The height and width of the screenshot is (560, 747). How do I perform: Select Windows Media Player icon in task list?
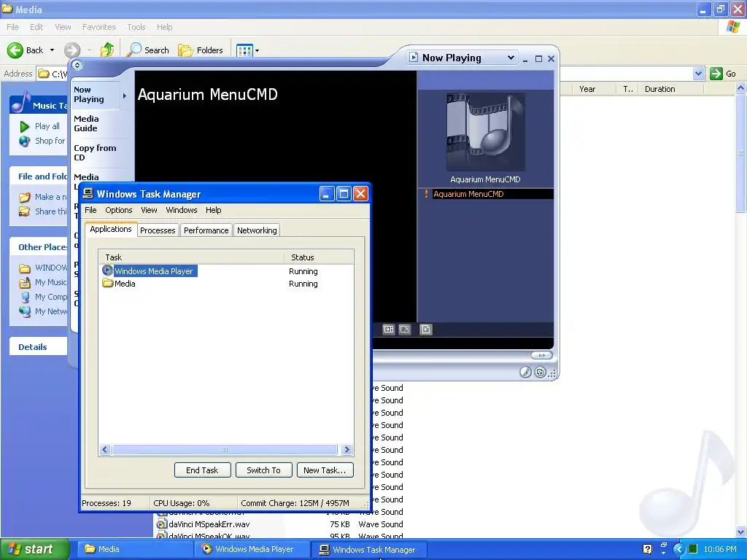[x=108, y=271]
